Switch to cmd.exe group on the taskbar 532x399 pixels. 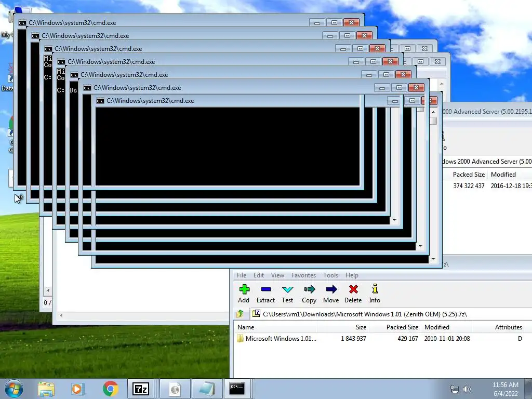(x=237, y=389)
